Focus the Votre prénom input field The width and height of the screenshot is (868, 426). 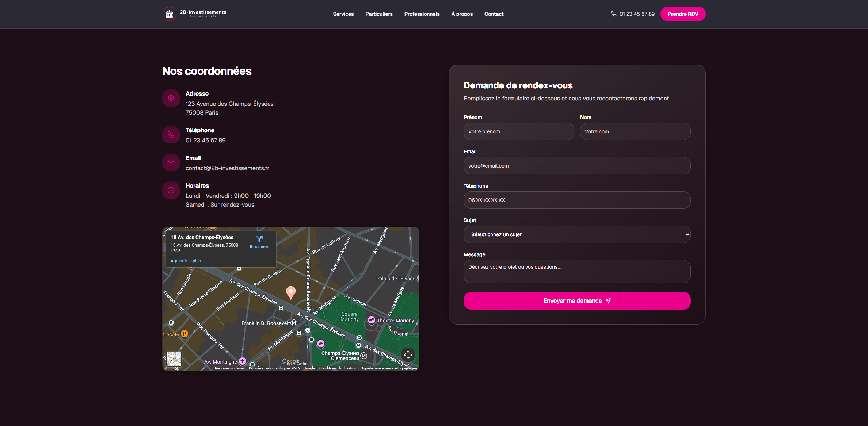click(518, 131)
